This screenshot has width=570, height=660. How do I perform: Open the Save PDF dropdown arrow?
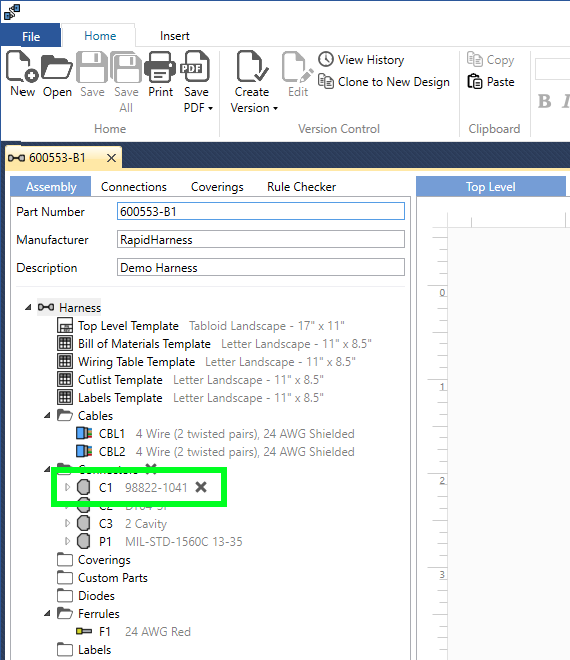(210, 109)
